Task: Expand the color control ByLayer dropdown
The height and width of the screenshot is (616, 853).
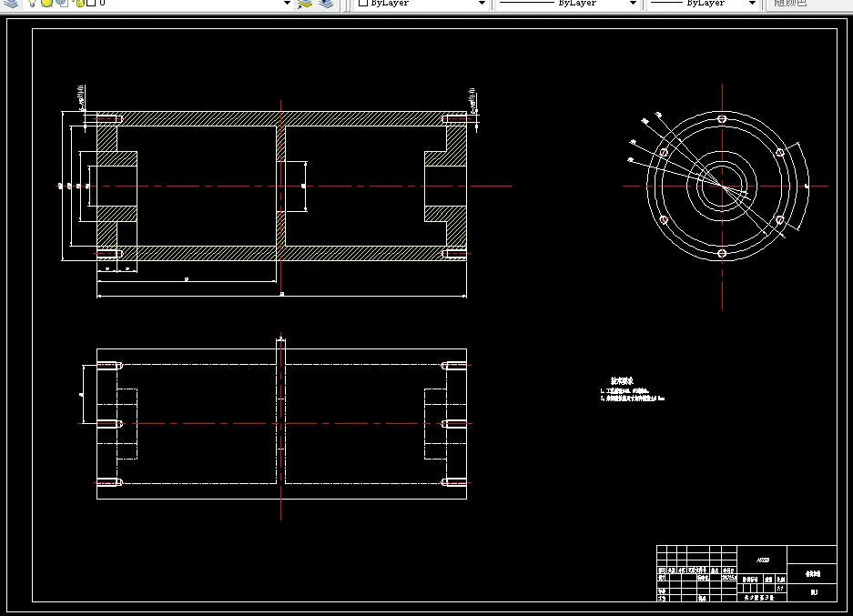Action: 482,4
